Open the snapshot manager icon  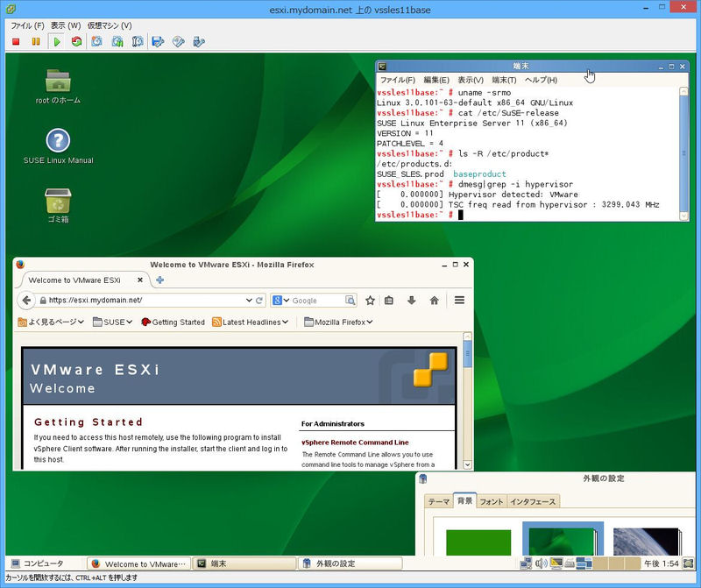click(138, 41)
